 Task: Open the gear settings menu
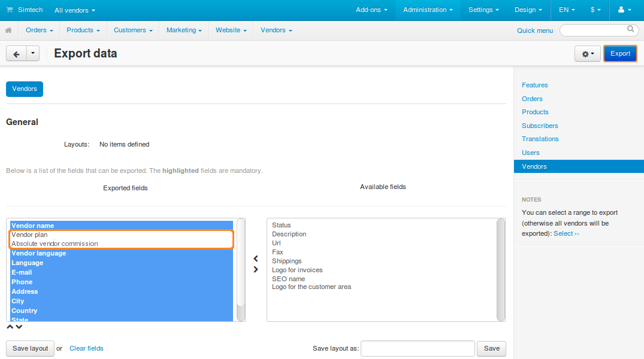(x=587, y=54)
